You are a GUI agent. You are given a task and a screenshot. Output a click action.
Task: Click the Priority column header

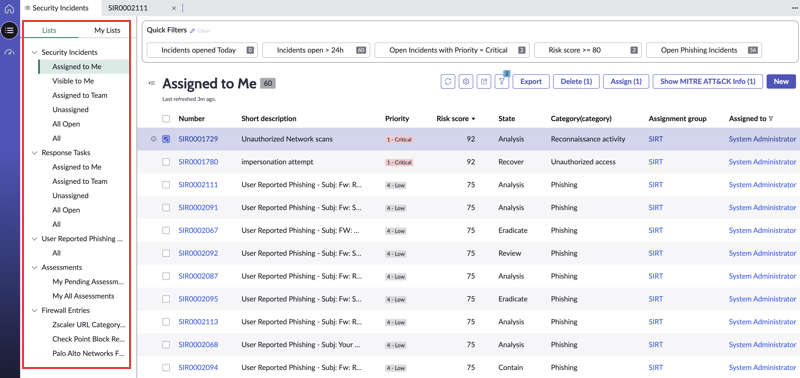(397, 118)
